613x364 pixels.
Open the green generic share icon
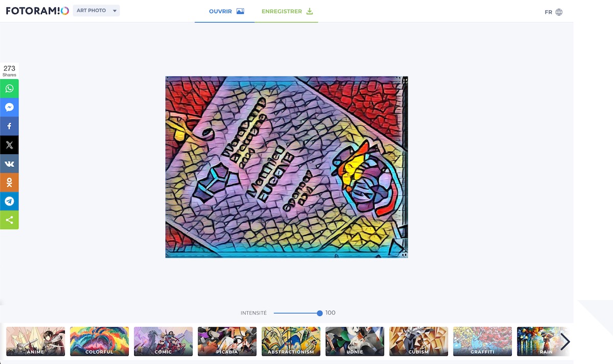pyautogui.click(x=9, y=220)
